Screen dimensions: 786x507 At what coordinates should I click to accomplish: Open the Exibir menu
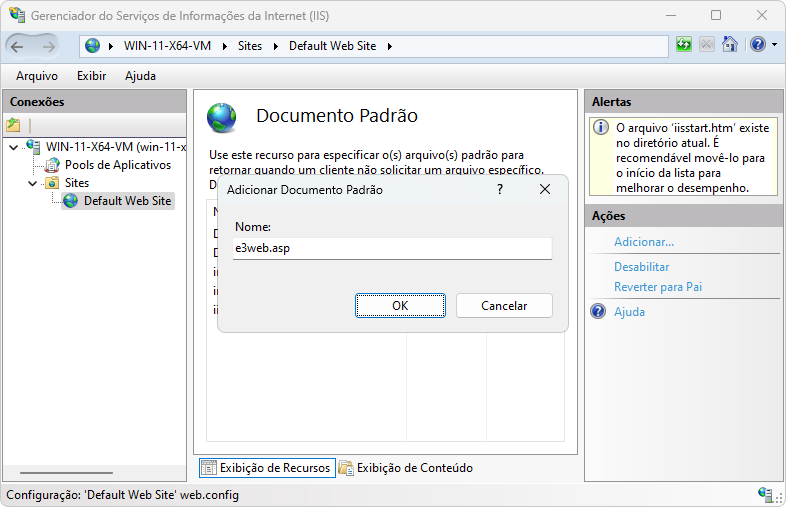click(x=91, y=76)
